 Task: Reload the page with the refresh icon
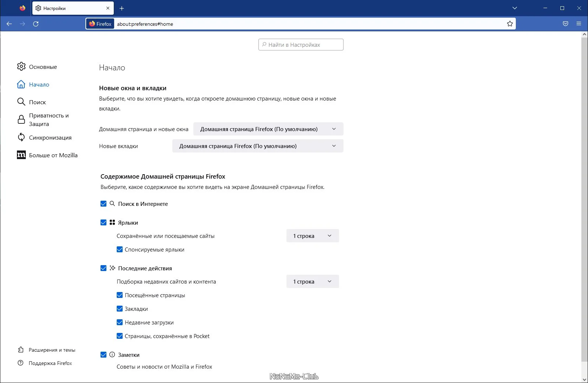pos(36,24)
